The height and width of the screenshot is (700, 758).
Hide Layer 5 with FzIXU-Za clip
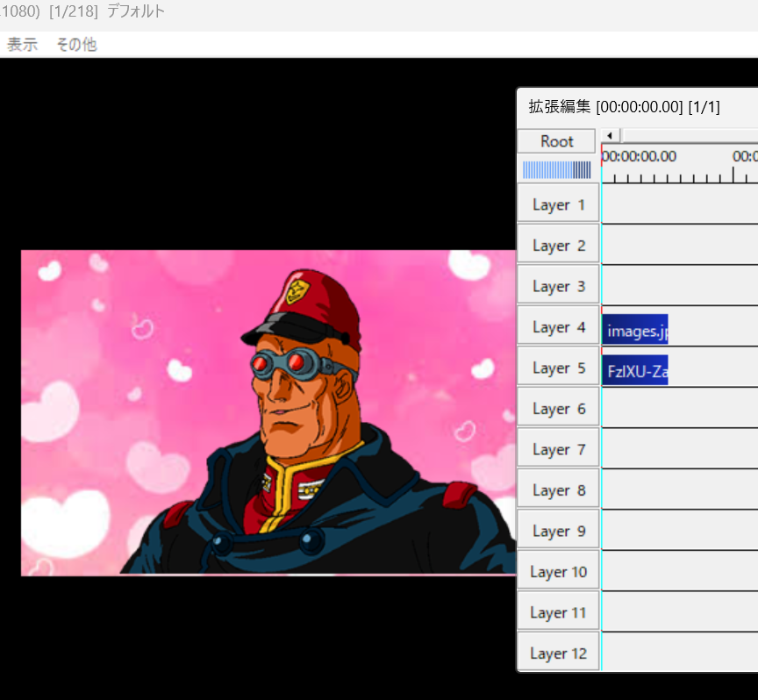pyautogui.click(x=558, y=368)
